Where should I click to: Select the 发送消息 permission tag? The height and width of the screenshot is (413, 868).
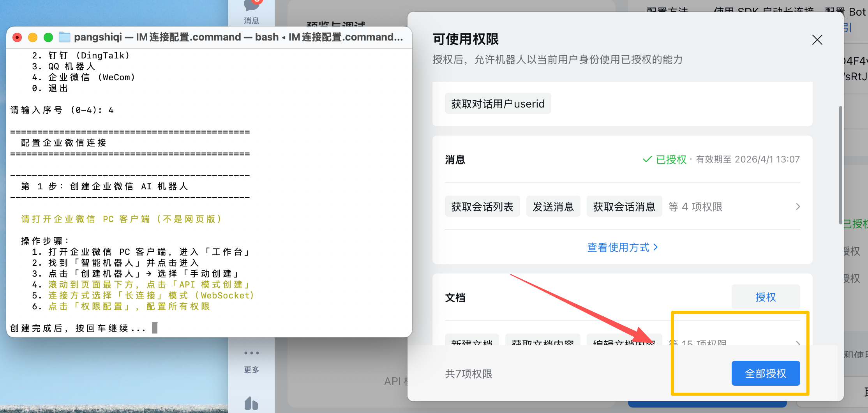tap(553, 206)
